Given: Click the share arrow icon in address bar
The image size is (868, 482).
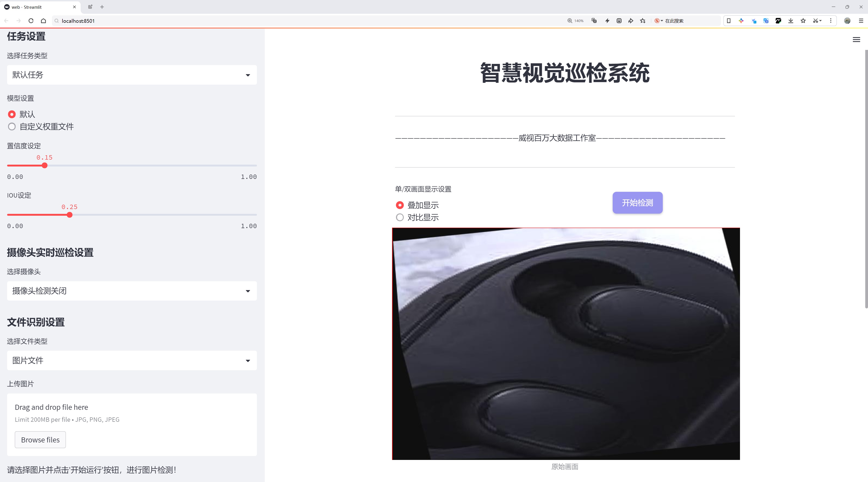Looking at the screenshot, I should tap(630, 21).
